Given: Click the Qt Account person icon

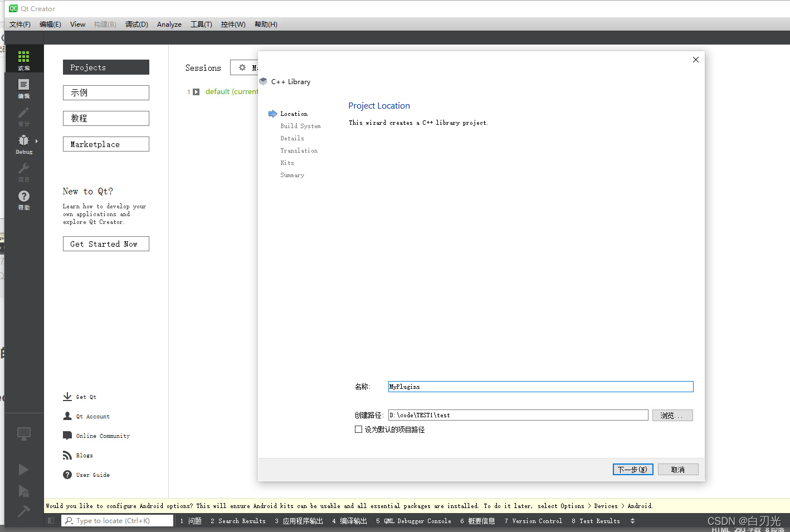Looking at the screenshot, I should 67,416.
